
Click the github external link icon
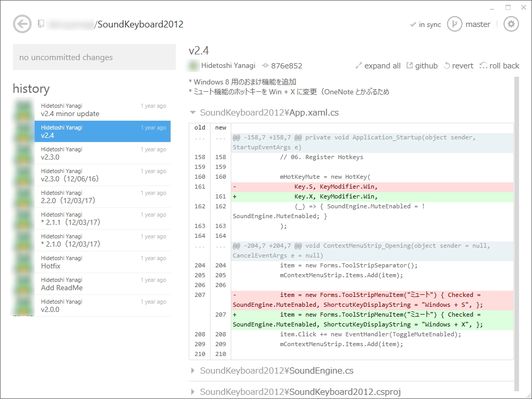pos(410,65)
